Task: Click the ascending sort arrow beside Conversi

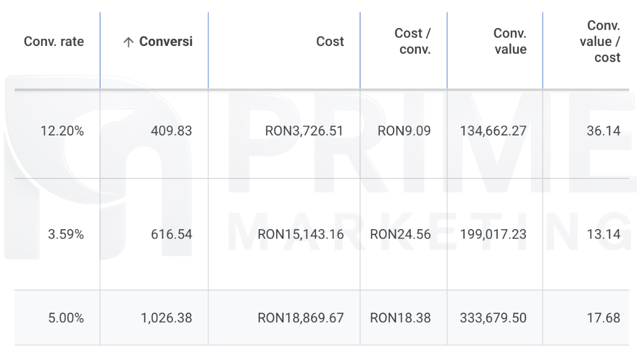Action: (x=128, y=42)
